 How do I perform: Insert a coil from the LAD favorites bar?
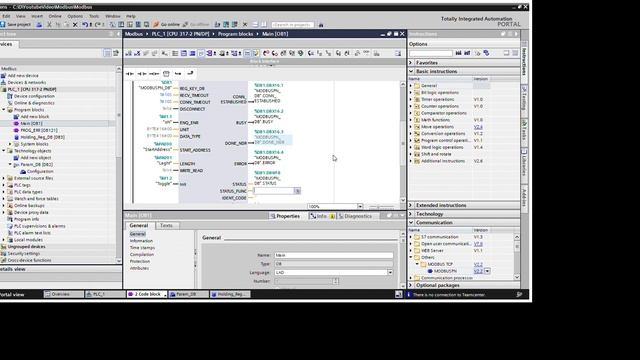tap(154, 73)
